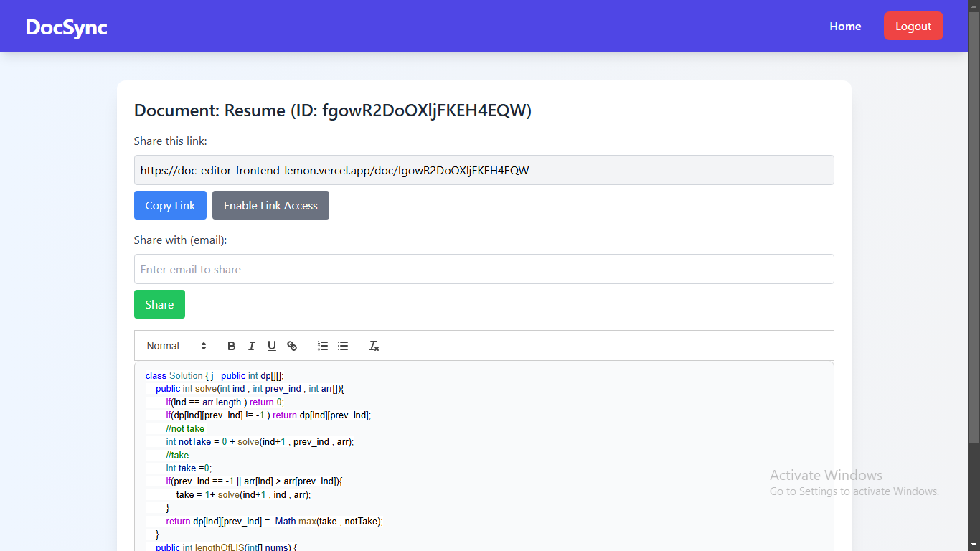980x551 pixels.
Task: Go to the Home page
Action: 845,27
